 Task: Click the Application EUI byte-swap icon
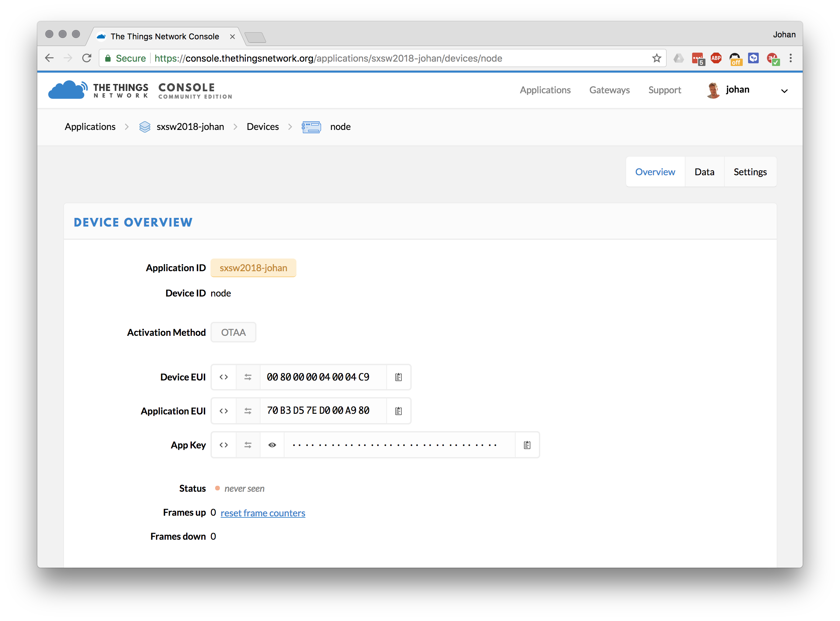pyautogui.click(x=248, y=410)
